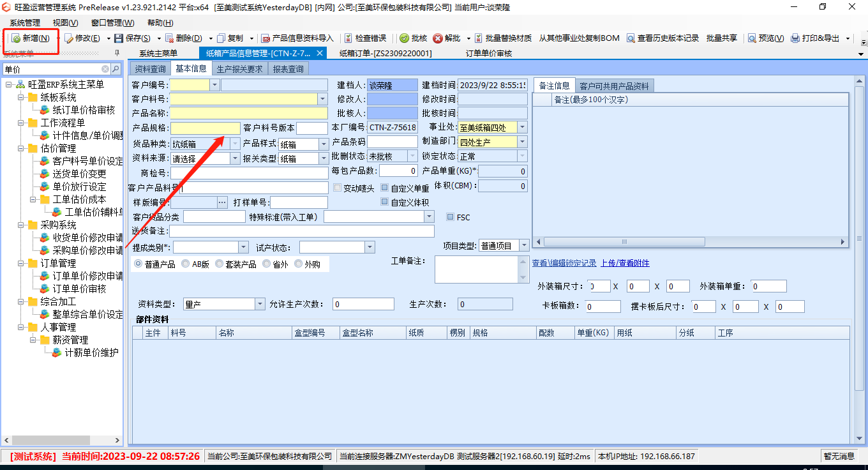This screenshot has width=868, height=470.
Task: Click the 预览(V) preview icon
Action: coord(752,38)
